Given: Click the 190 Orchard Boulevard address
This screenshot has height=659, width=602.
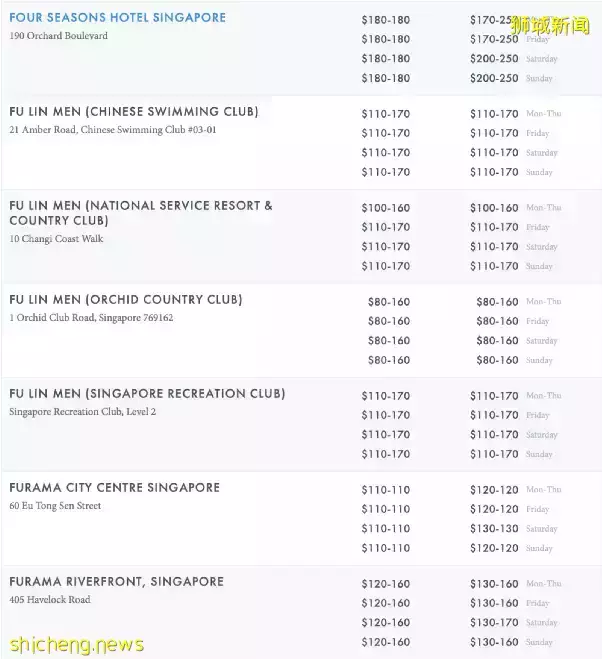Looking at the screenshot, I should 58,36.
